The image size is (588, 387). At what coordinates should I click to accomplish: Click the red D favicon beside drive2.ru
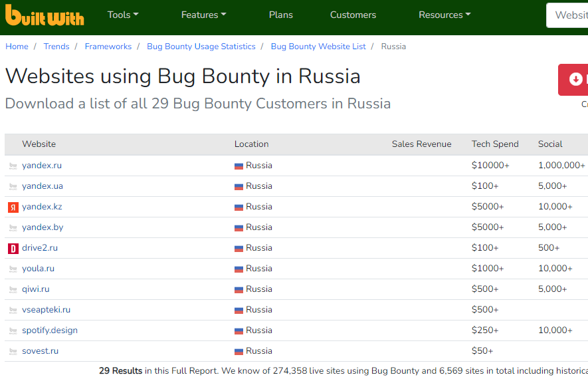[13, 249]
